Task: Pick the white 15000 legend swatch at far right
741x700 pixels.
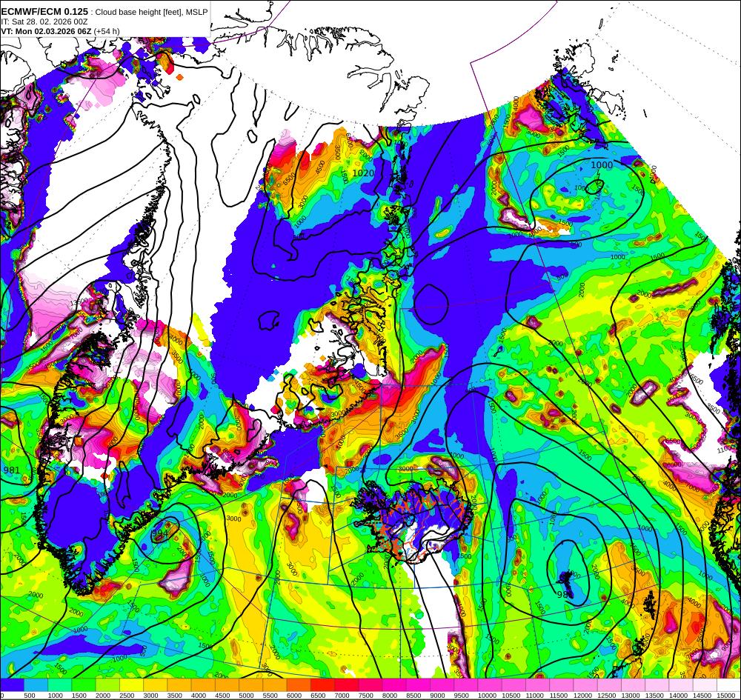Action: pyautogui.click(x=729, y=685)
